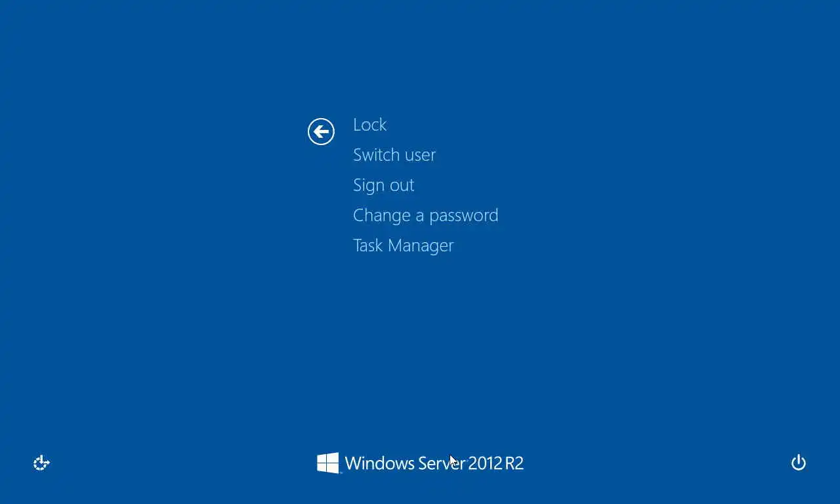Start Task Manager from the security screen

pyautogui.click(x=403, y=245)
